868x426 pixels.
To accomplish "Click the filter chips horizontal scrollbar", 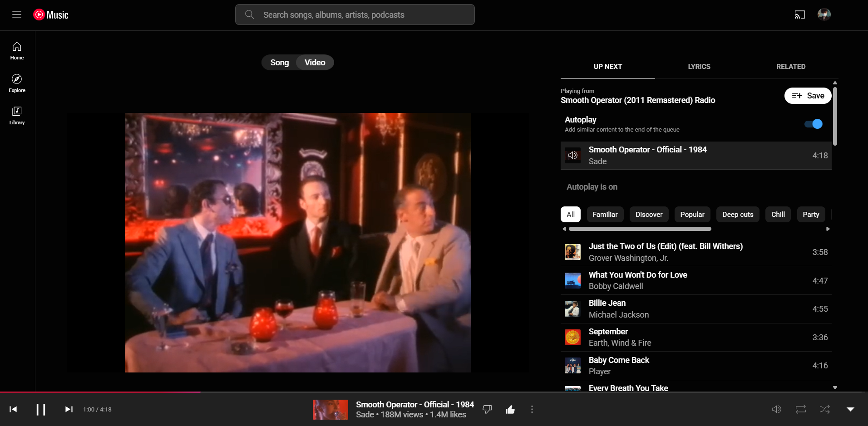I will [640, 229].
